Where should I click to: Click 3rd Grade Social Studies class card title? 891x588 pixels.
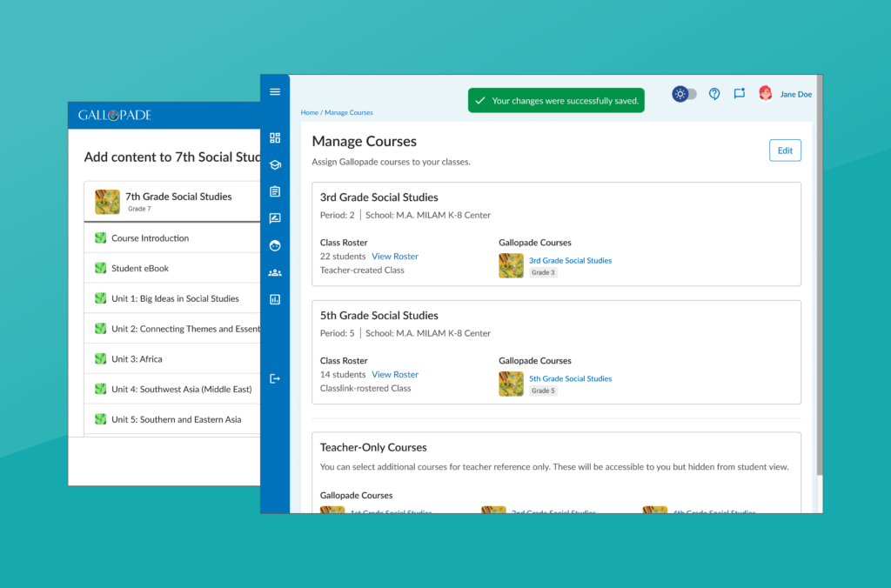[x=379, y=197]
